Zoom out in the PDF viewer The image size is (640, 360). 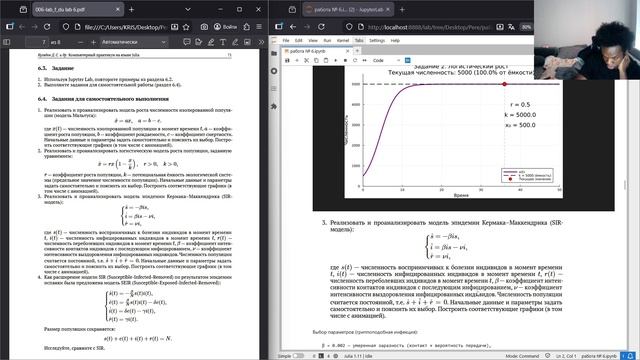(x=80, y=42)
